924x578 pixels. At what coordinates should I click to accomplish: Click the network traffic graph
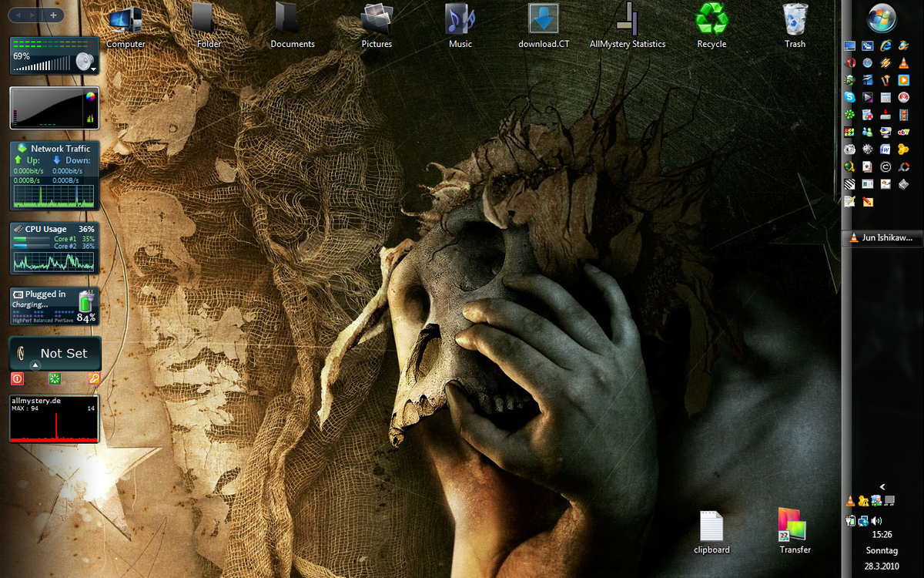(x=54, y=196)
